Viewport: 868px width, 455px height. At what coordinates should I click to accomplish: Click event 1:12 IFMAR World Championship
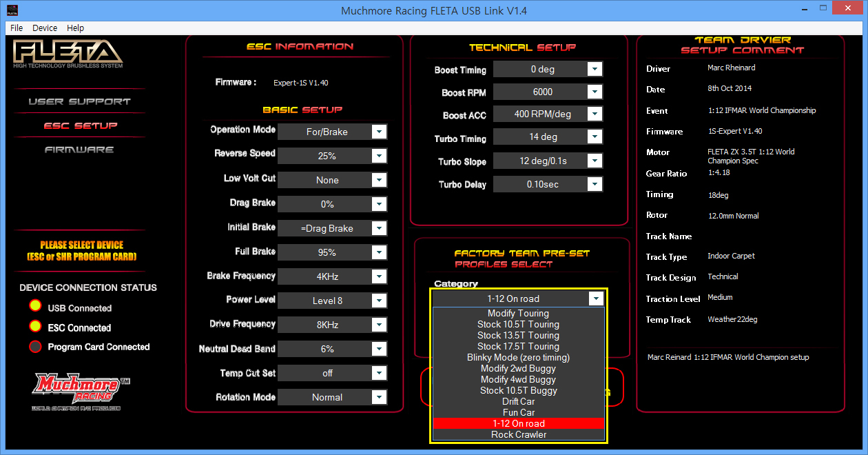click(x=761, y=110)
